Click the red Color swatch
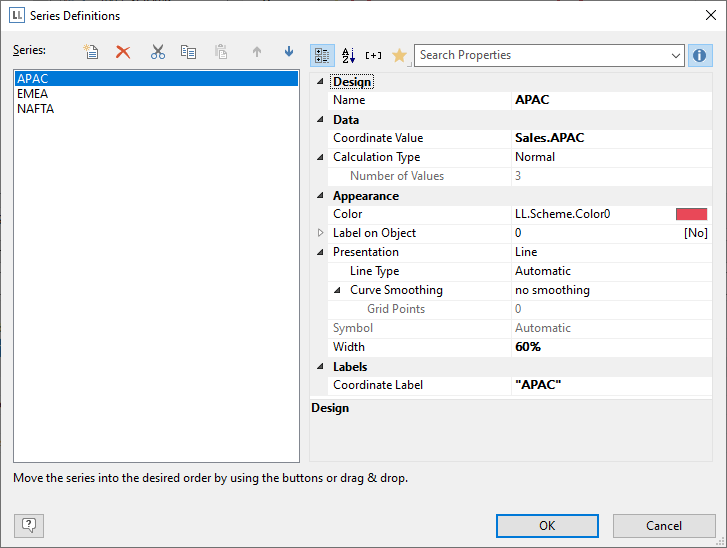 (x=691, y=214)
